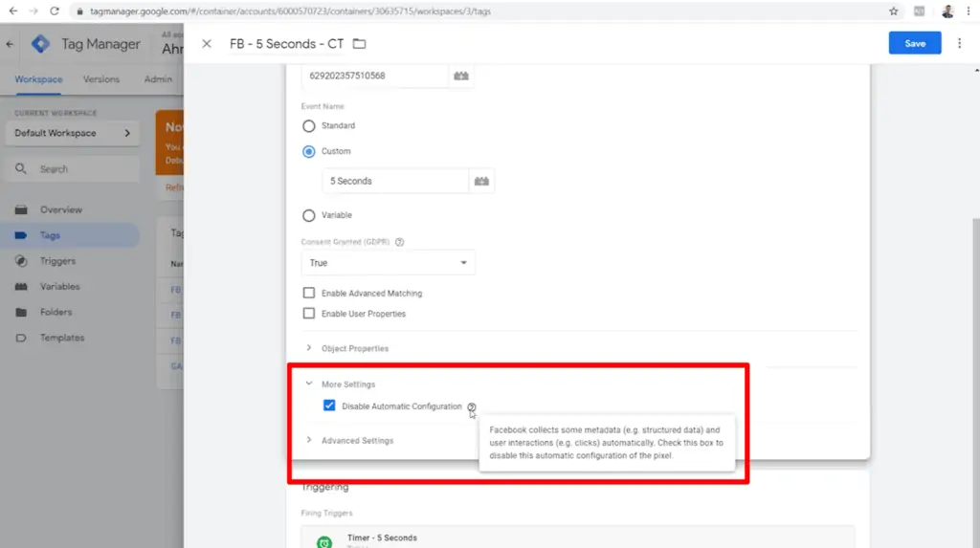Click the Triggers sidebar icon
The image size is (980, 548).
coord(21,261)
